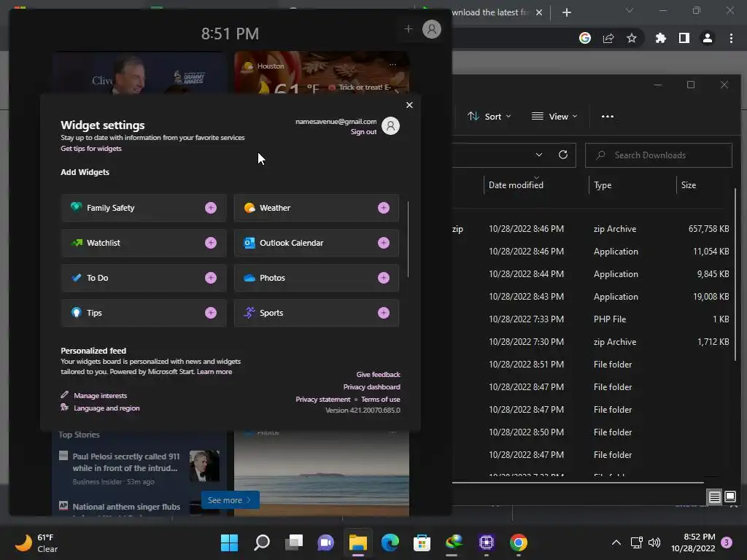Open the National anthem singer story

tap(126, 507)
